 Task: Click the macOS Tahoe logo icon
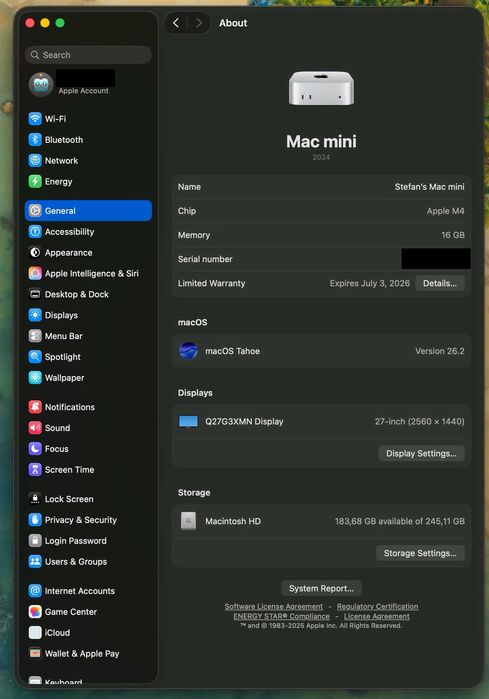tap(188, 351)
